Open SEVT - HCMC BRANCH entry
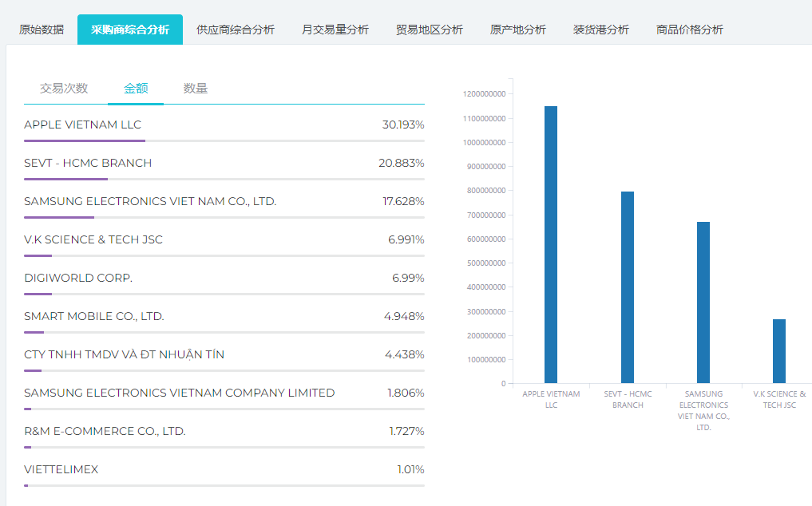The image size is (812, 506). tap(88, 164)
